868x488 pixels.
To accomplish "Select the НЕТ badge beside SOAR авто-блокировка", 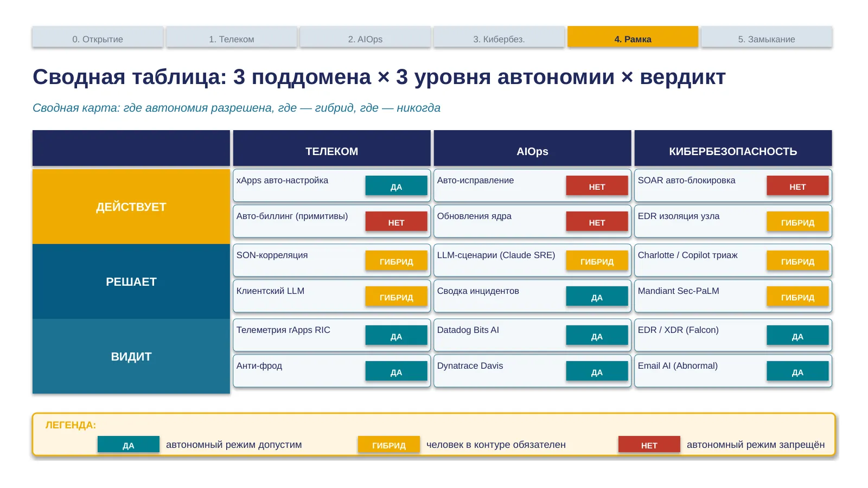I will (798, 186).
